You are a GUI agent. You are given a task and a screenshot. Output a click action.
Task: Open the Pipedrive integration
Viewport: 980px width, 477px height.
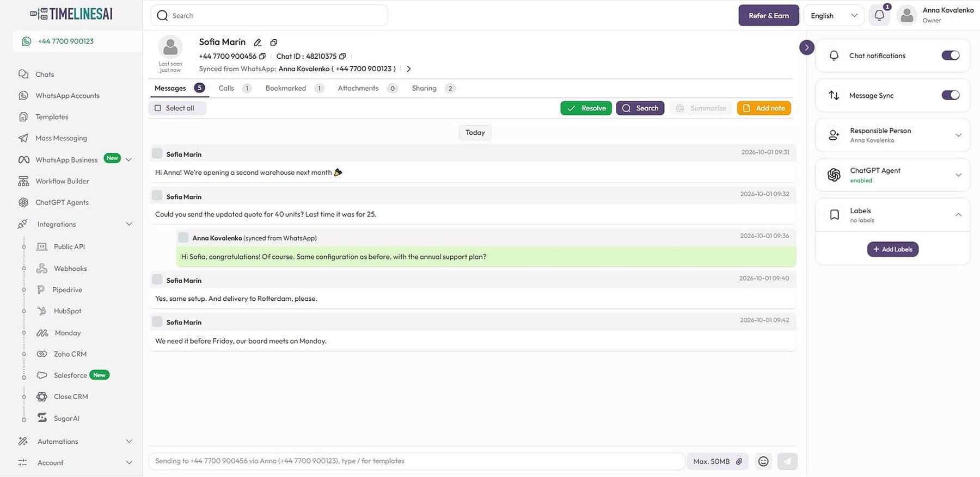point(67,290)
